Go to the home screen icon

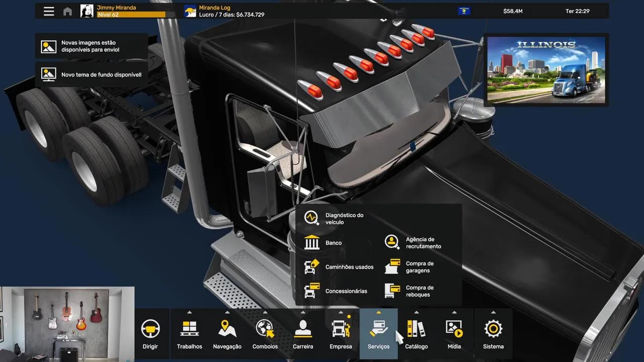67,12
